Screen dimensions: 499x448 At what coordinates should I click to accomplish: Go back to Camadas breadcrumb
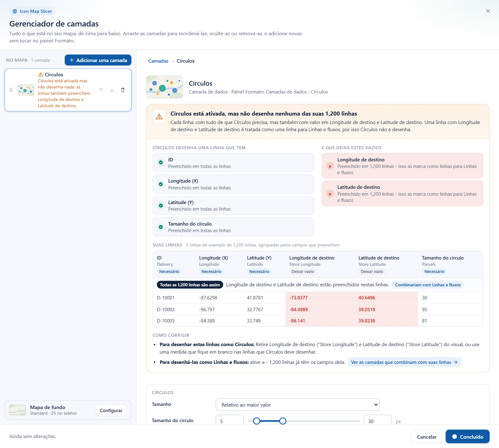158,61
